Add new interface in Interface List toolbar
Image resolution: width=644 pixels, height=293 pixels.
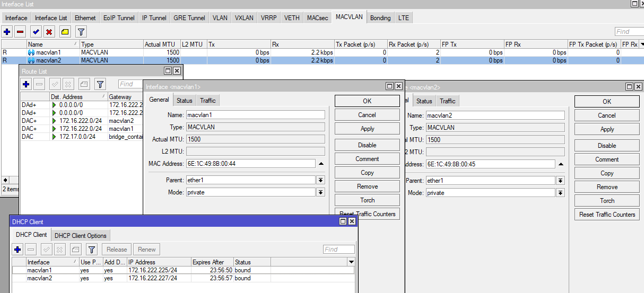coord(7,32)
